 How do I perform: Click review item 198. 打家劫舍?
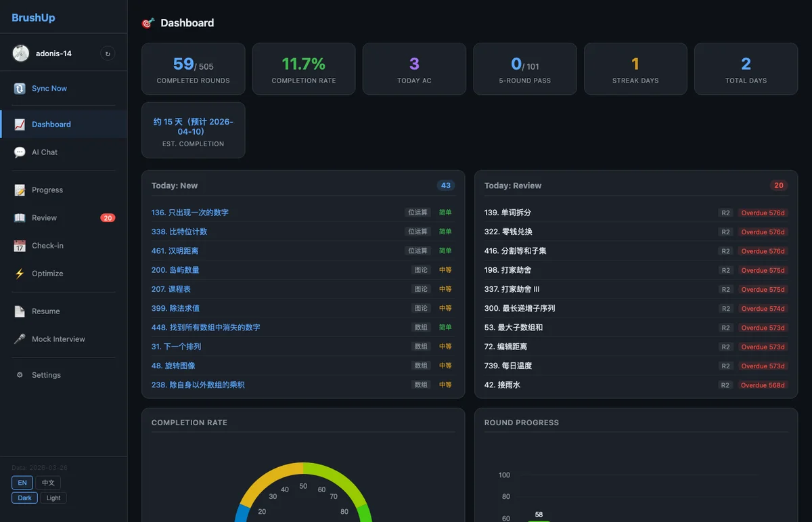(x=507, y=270)
